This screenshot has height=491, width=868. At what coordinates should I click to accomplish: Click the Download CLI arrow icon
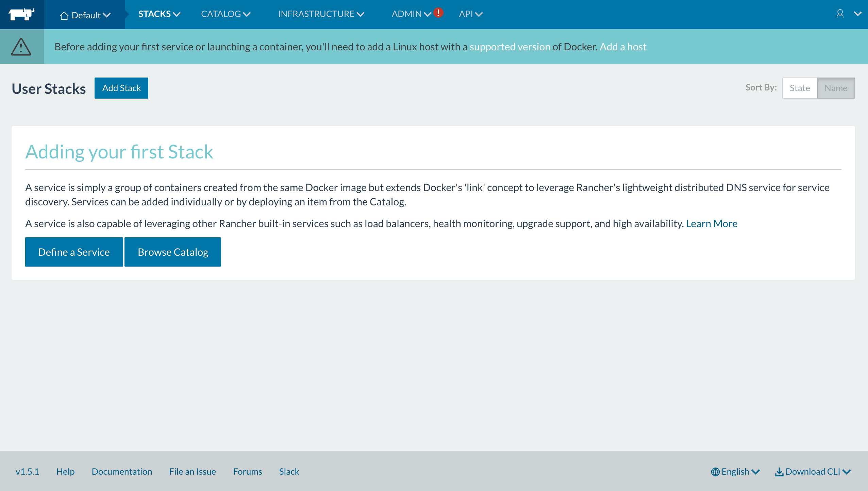tap(779, 472)
